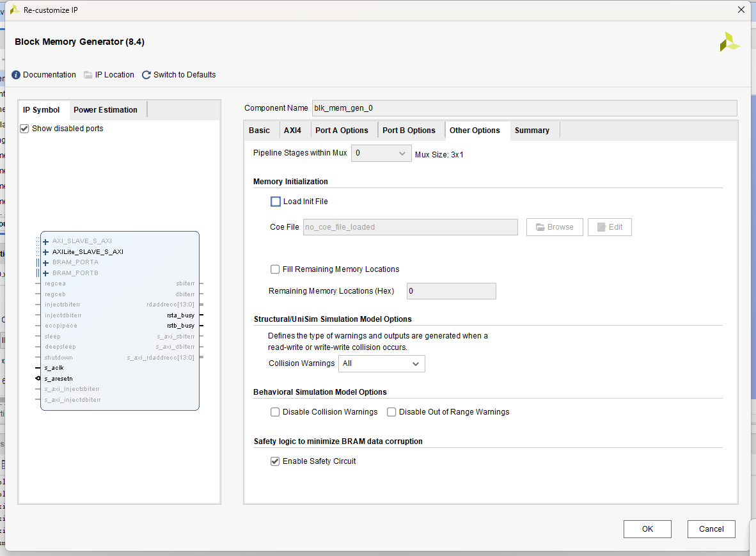
Task: Click the IP Location folder icon
Action: (88, 75)
